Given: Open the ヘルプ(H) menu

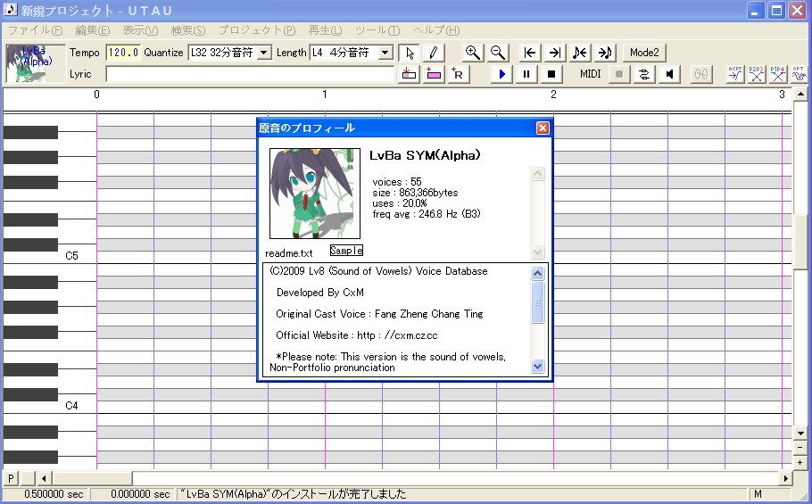Looking at the screenshot, I should pos(436,30).
